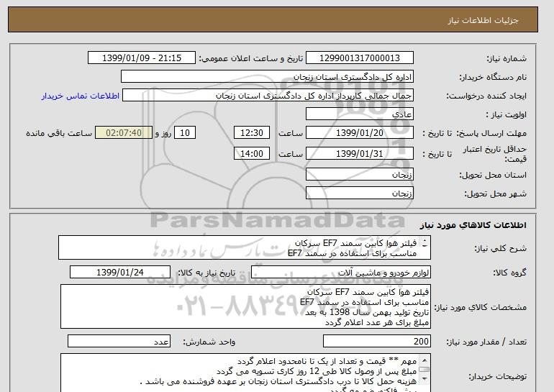Click unit of count field عدد
The width and height of the screenshot is (554, 392).
[x=119, y=342]
